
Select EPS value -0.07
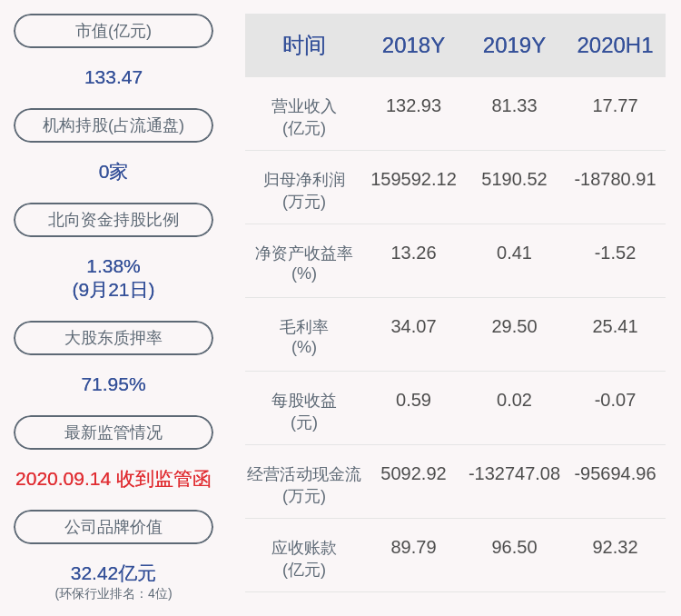click(x=615, y=400)
